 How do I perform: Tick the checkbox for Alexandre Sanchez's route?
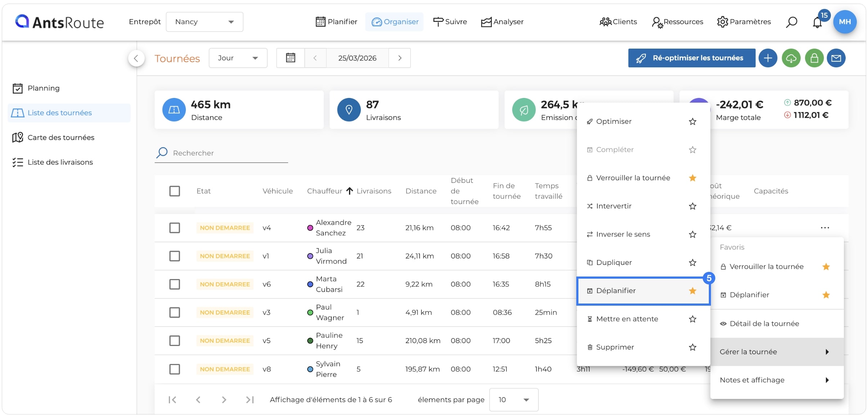pyautogui.click(x=175, y=228)
